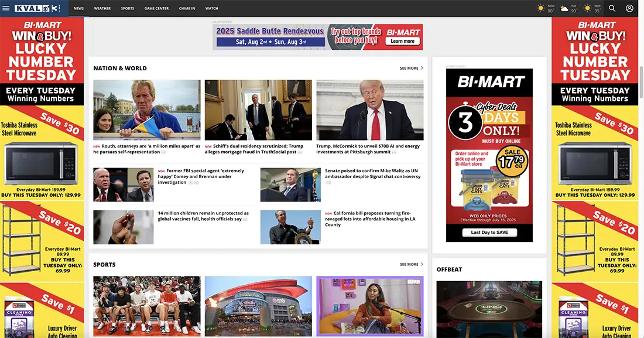This screenshot has width=644, height=338.
Task: Open the Offbeat section heading
Action: tap(449, 269)
